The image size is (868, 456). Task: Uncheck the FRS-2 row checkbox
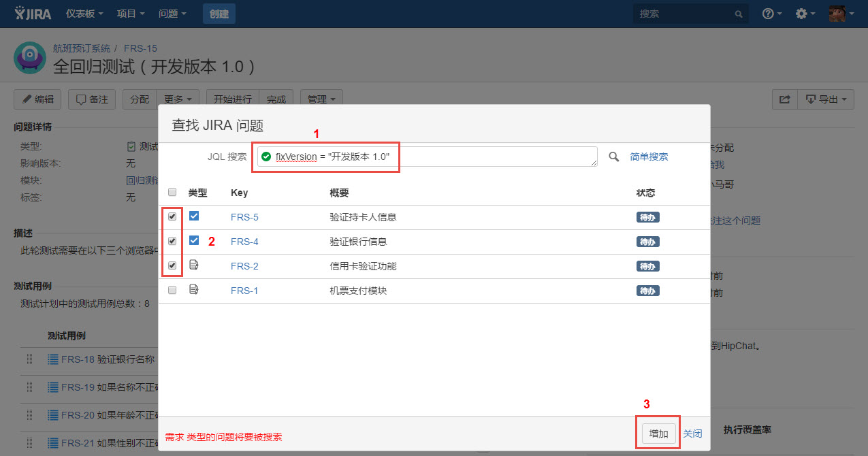pyautogui.click(x=172, y=266)
